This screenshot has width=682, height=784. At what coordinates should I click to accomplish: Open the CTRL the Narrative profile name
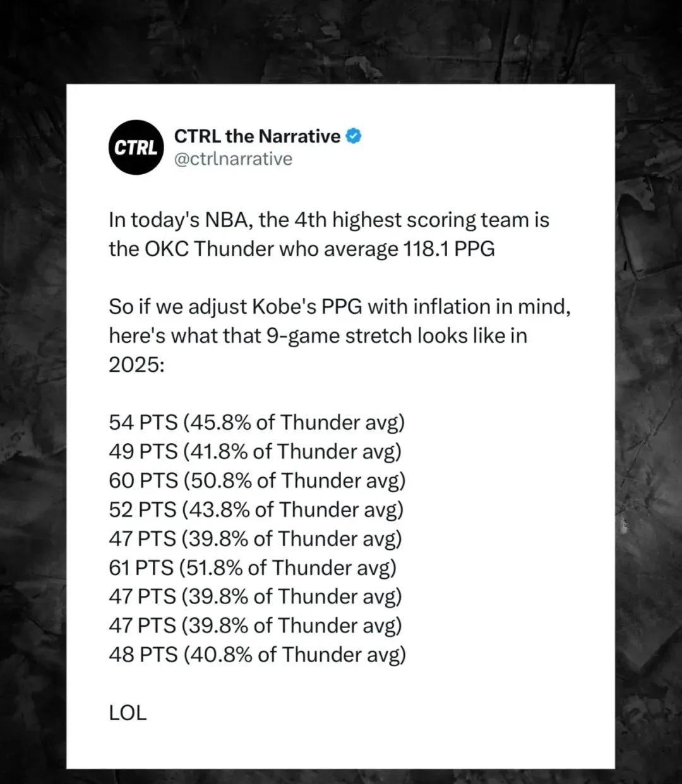point(257,136)
